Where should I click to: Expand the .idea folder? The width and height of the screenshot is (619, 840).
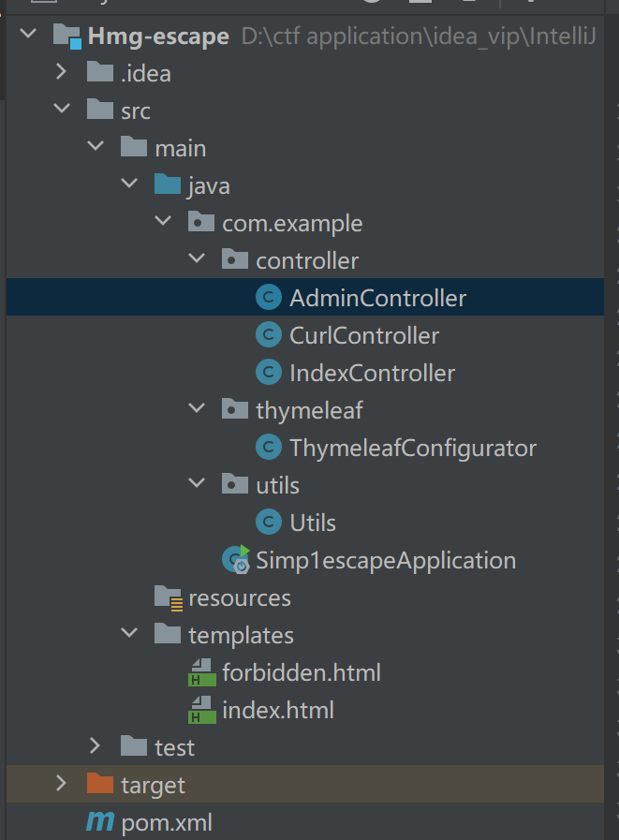(61, 73)
